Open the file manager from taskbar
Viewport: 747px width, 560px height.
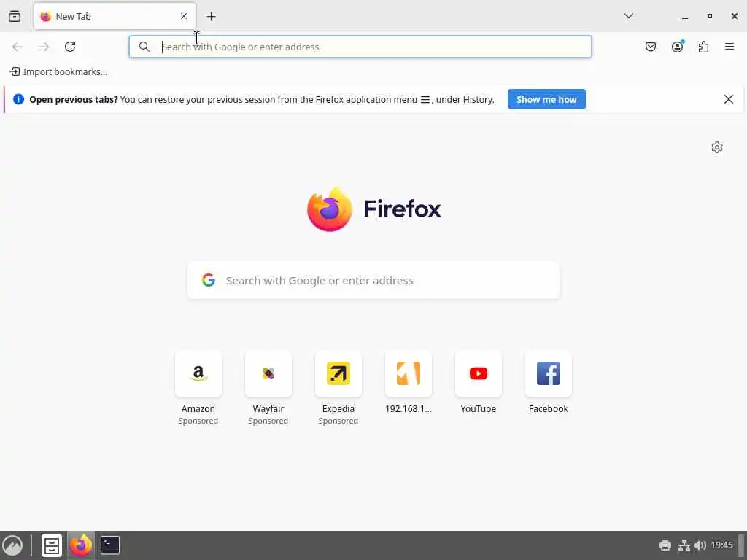pos(52,545)
